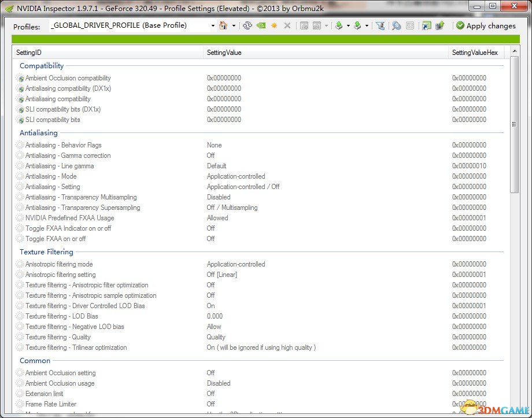Delete the current profile with the X icon
The image size is (532, 418).
pos(287,25)
